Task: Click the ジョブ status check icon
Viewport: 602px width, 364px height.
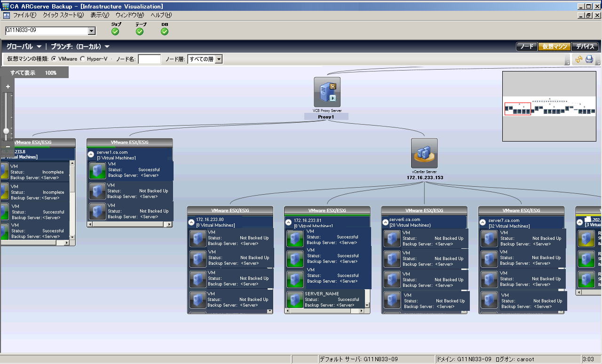Action: tap(115, 32)
